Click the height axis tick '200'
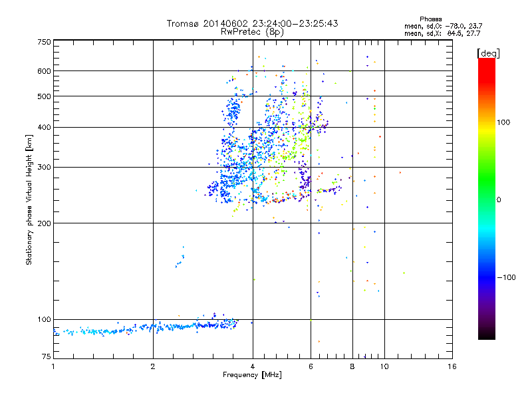Image resolution: width=532 pixels, height=399 pixels. click(x=44, y=223)
